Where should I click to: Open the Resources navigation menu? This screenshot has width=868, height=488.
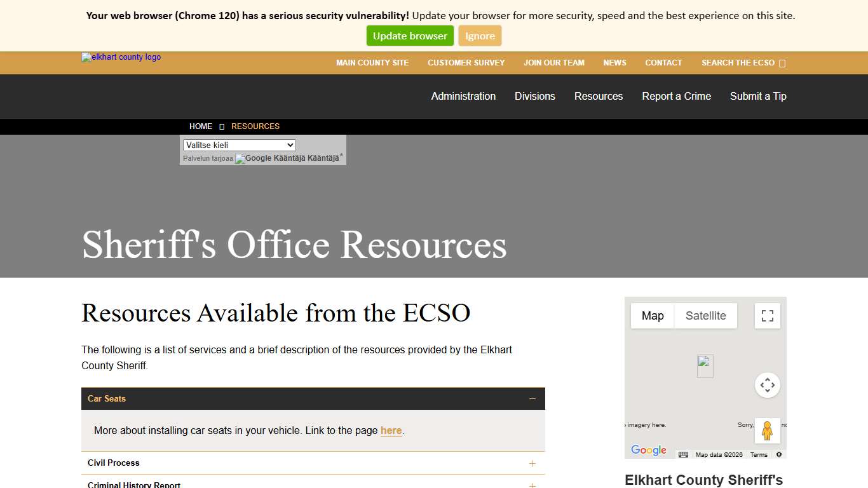pos(598,96)
